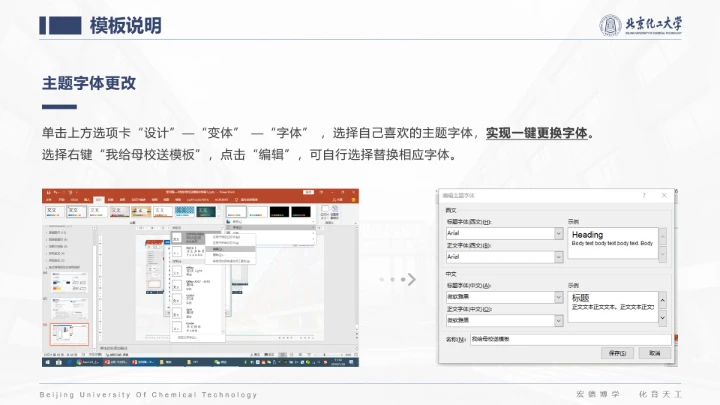Expand the 正文字体(中文) dropdown
720x405 pixels.
coord(558,321)
